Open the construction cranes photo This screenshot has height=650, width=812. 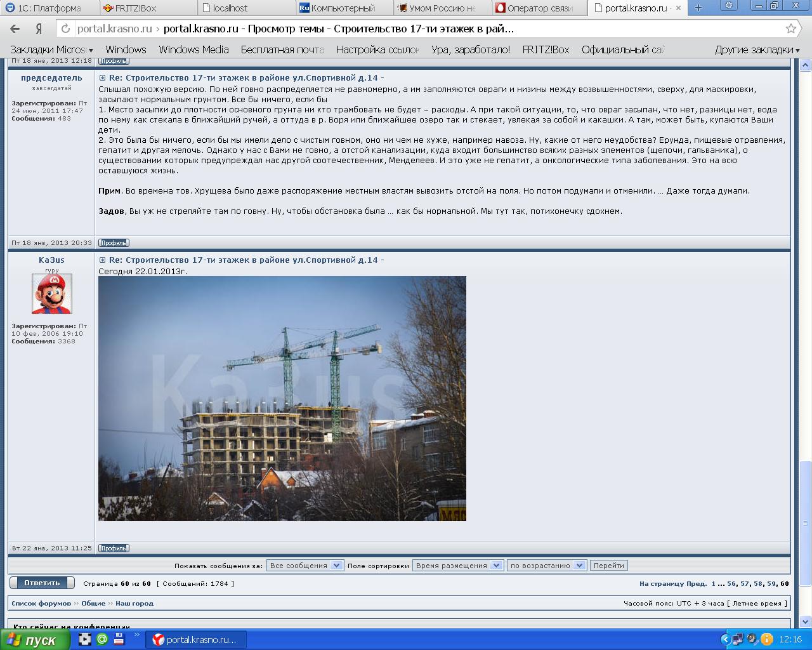point(282,399)
